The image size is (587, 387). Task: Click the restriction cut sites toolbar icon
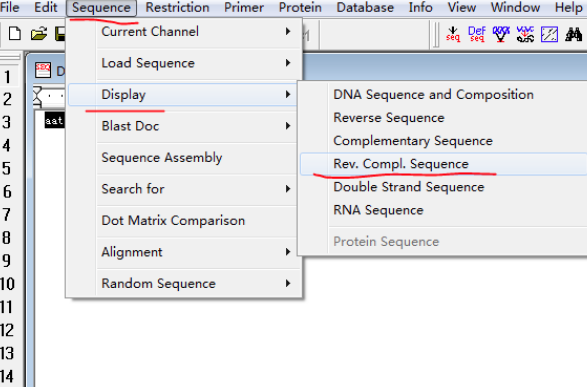(x=501, y=34)
